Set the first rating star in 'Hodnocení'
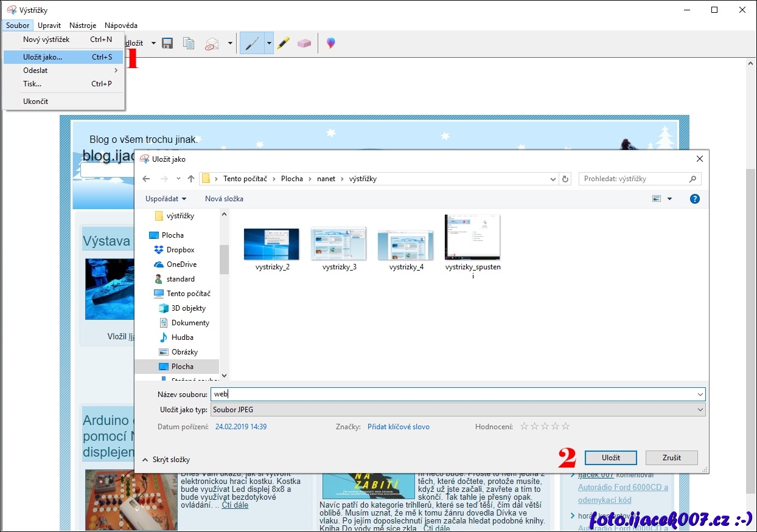The width and height of the screenshot is (757, 532). pyautogui.click(x=524, y=427)
